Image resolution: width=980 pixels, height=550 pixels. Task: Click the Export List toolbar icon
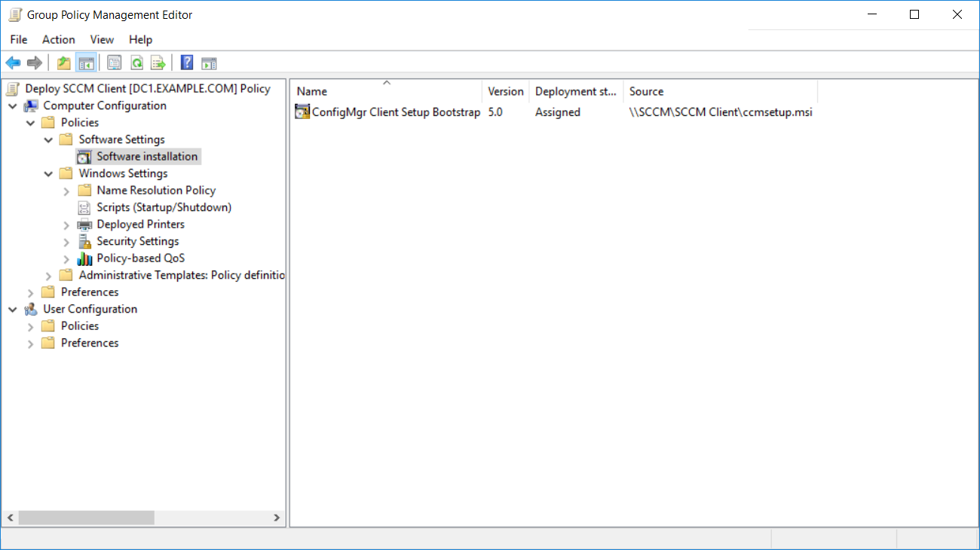pos(158,63)
